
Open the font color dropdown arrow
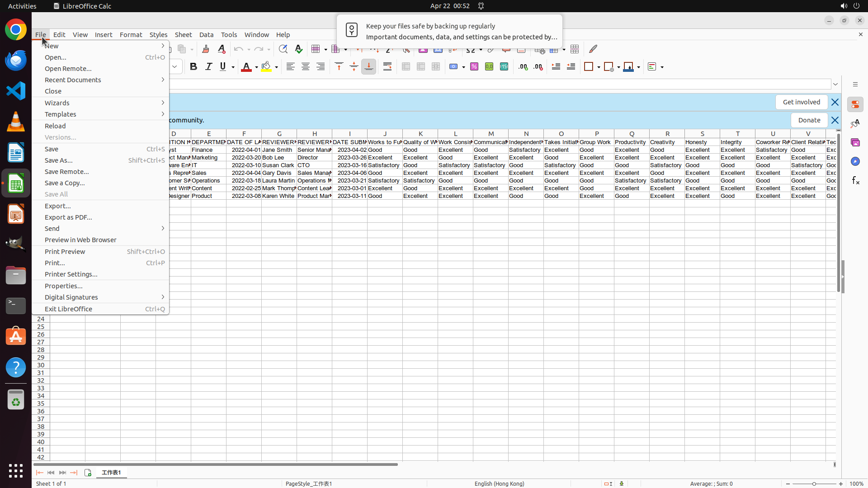pyautogui.click(x=256, y=67)
